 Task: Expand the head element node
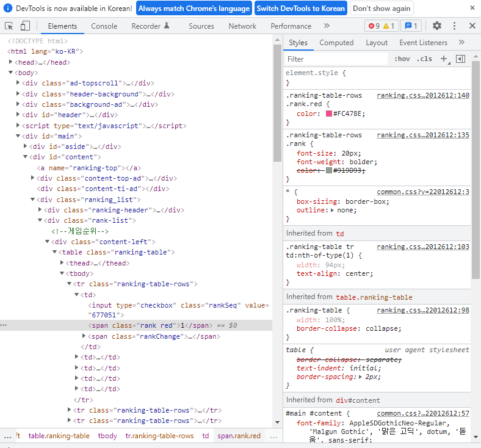tap(11, 62)
